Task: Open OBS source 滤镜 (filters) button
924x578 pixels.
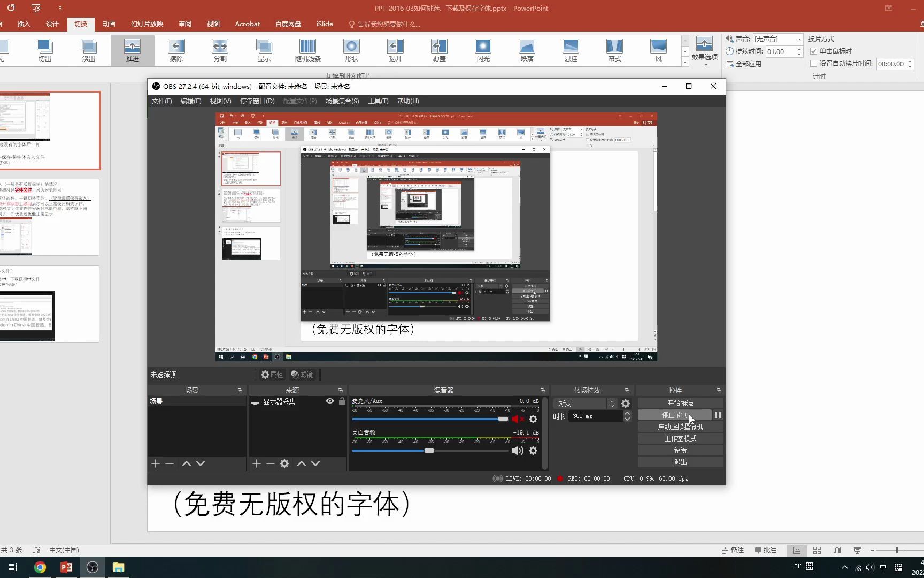Action: pos(302,375)
